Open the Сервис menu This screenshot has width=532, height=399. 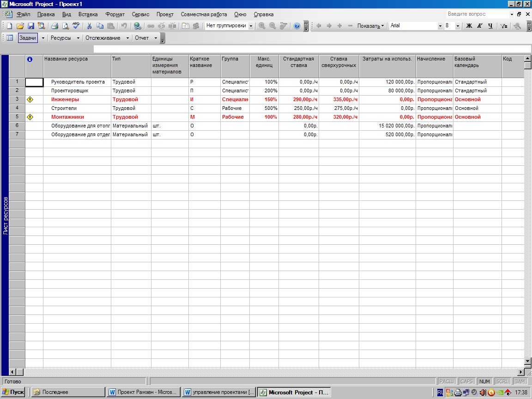140,14
